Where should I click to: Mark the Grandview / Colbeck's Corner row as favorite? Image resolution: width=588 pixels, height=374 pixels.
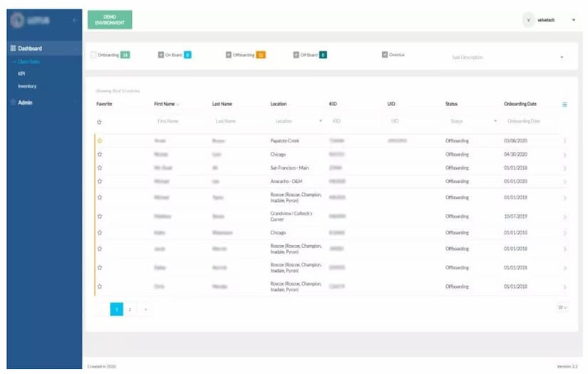click(x=100, y=217)
